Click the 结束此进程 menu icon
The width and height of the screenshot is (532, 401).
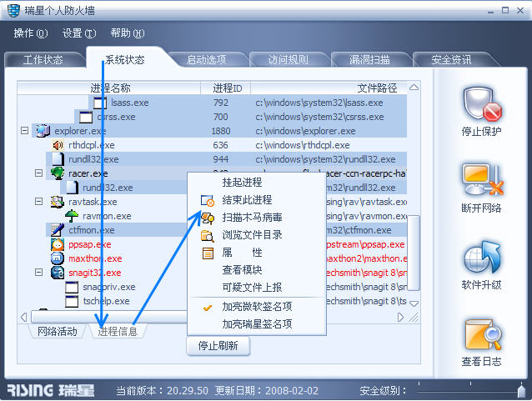tap(208, 200)
